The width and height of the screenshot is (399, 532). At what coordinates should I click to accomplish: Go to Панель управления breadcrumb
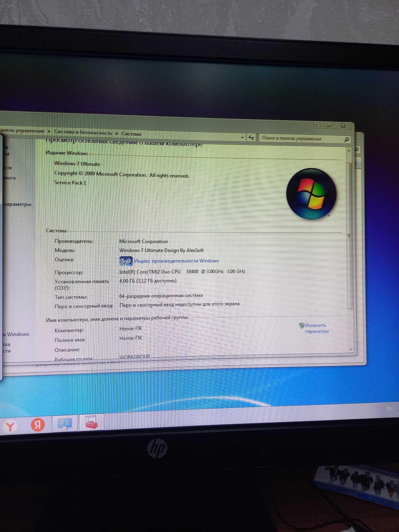pos(22,131)
